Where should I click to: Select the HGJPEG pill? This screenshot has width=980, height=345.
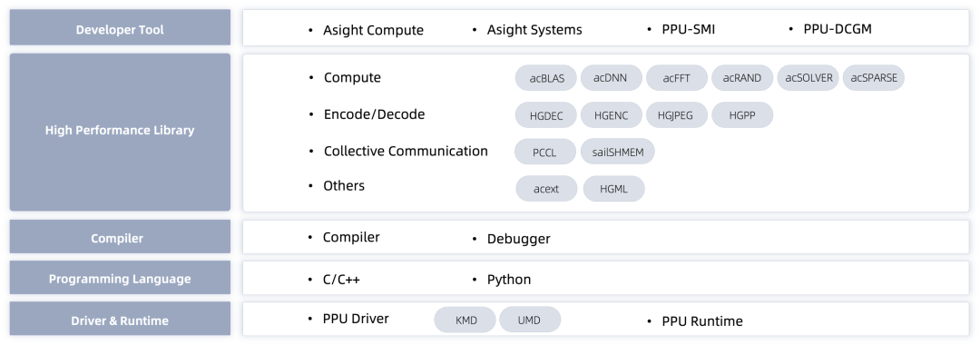click(x=677, y=115)
